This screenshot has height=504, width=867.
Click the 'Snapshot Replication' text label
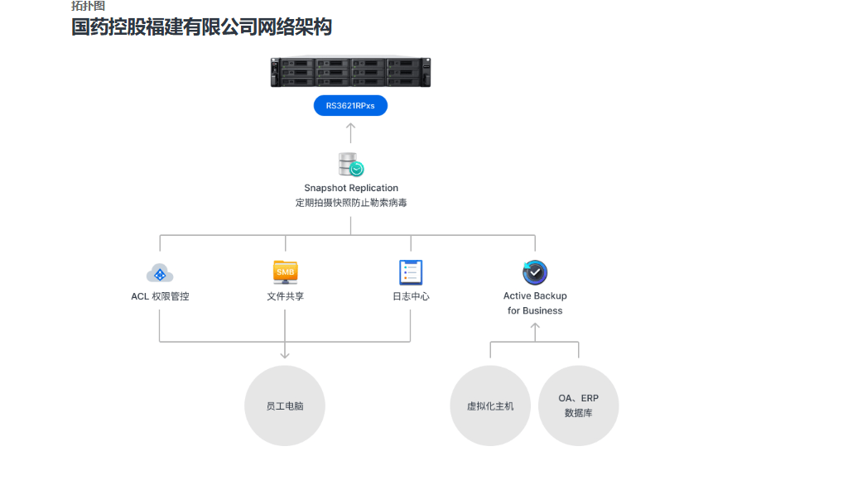[x=351, y=188]
